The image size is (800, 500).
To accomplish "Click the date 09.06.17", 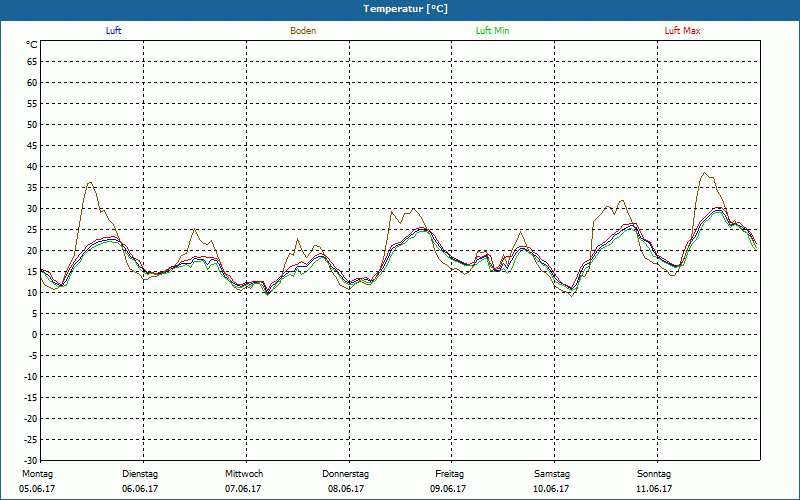I will click(448, 489).
